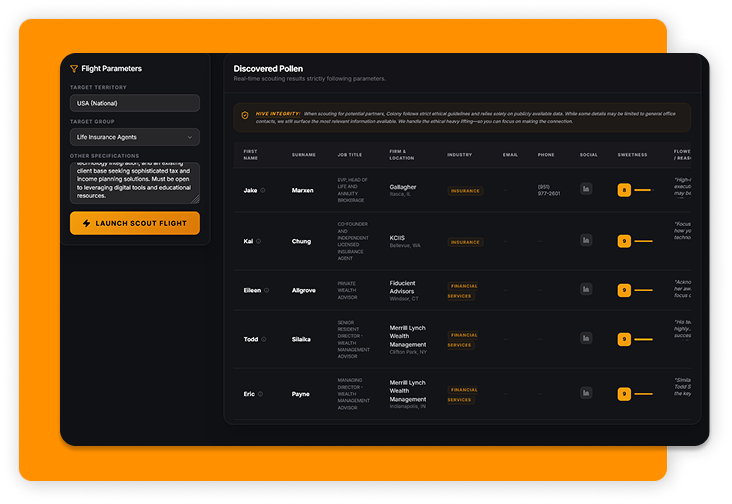The height and width of the screenshot is (504, 732).
Task: Click the Insurance industry tag for Kai Chung
Action: (465, 241)
